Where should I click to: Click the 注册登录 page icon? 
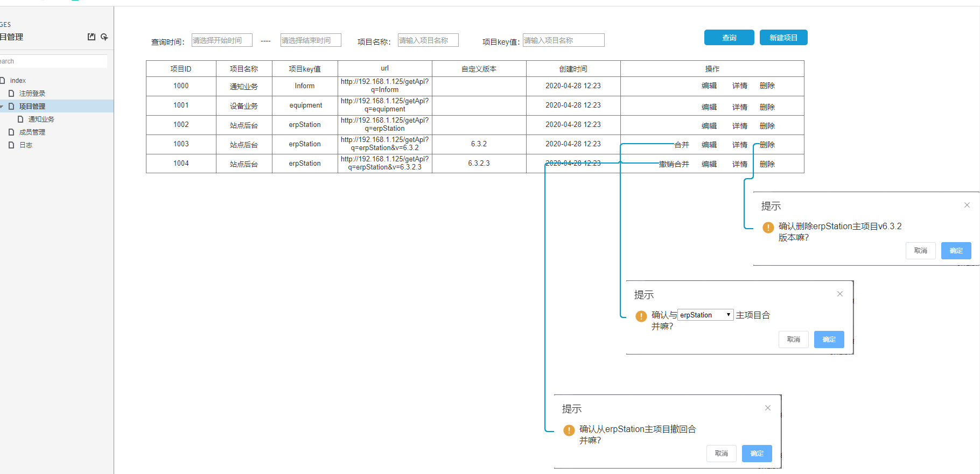click(x=11, y=93)
